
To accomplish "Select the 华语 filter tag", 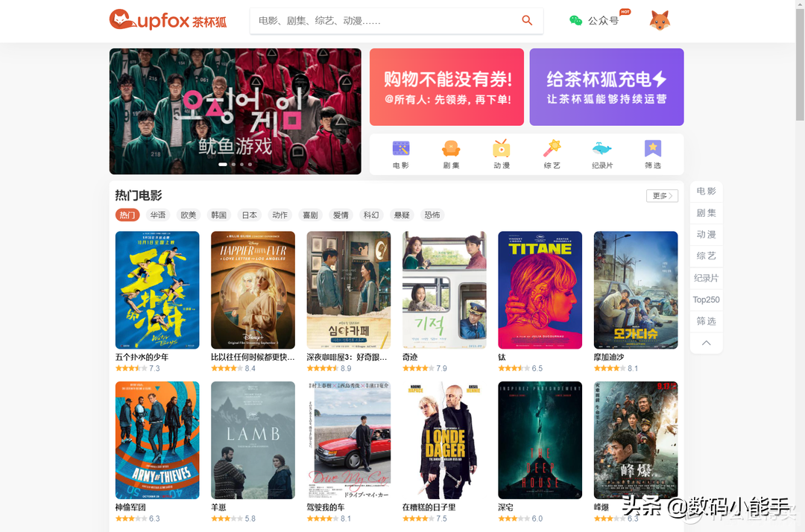I will click(158, 215).
